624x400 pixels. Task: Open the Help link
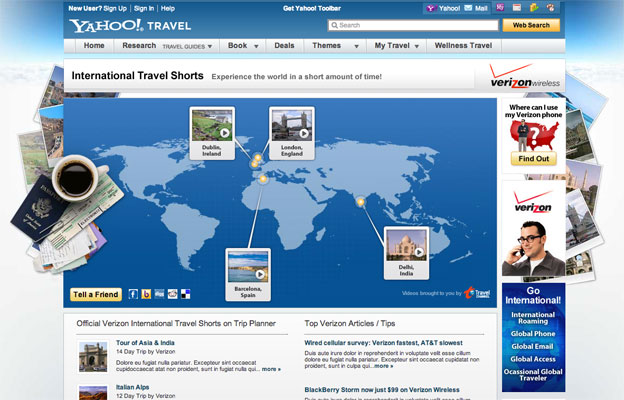[168, 8]
